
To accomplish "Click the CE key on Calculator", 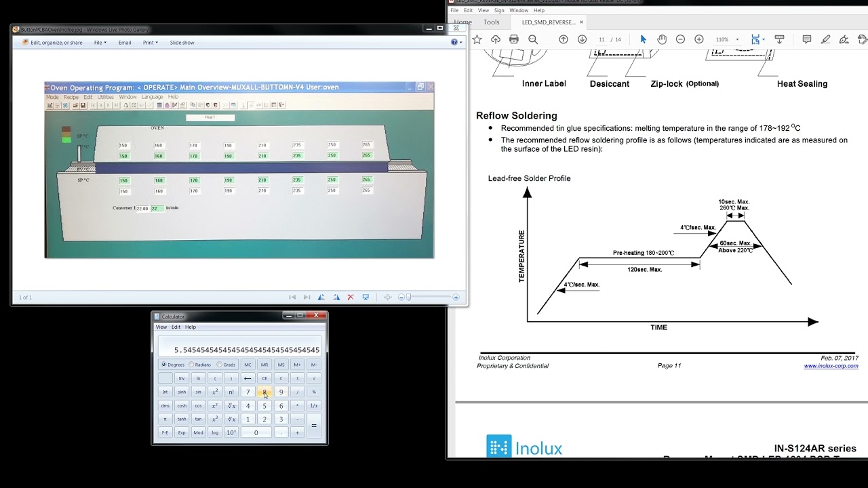I will pos(264,378).
